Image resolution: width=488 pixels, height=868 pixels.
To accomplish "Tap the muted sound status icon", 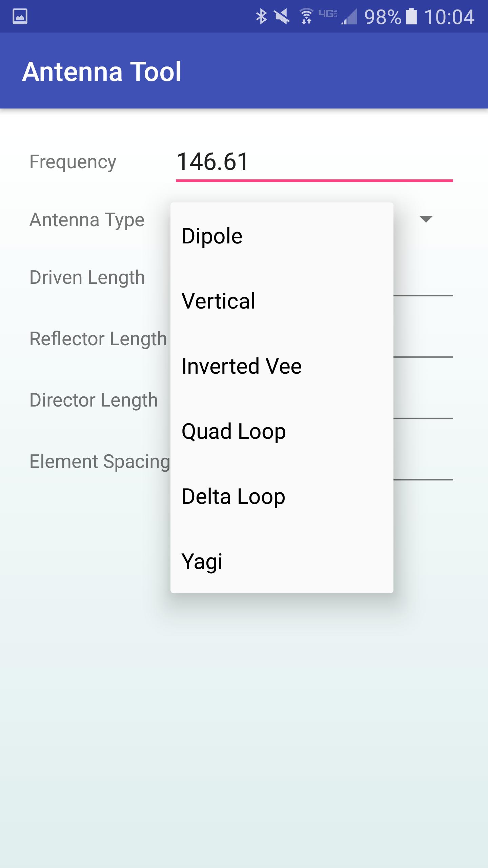I will [282, 17].
